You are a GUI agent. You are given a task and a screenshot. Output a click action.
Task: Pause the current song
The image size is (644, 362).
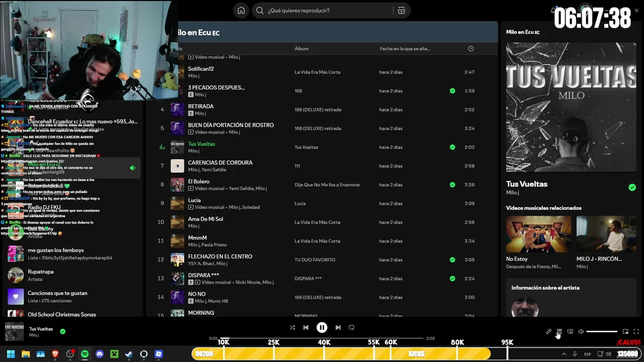click(322, 327)
